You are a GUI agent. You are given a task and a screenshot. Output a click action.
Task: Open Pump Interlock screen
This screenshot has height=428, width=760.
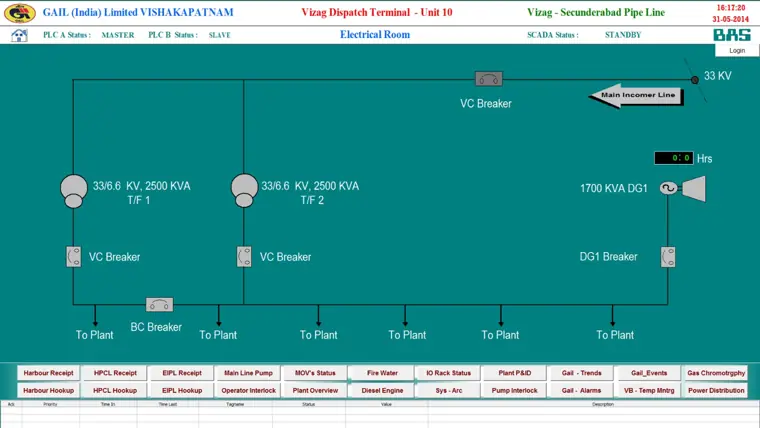tap(515, 391)
